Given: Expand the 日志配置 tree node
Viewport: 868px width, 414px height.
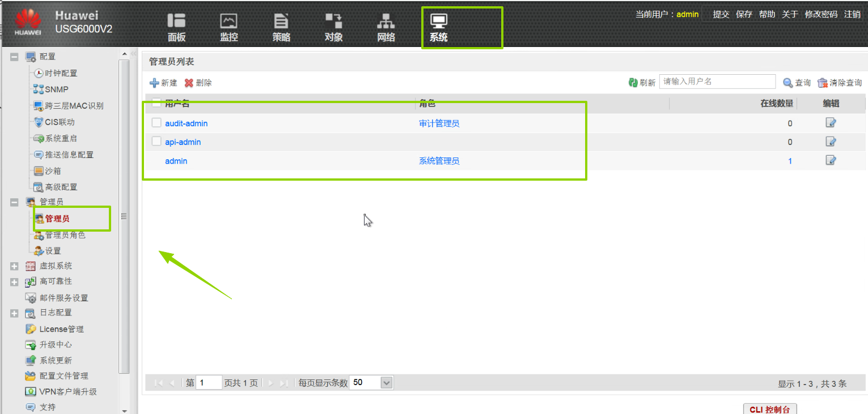Looking at the screenshot, I should click(15, 313).
